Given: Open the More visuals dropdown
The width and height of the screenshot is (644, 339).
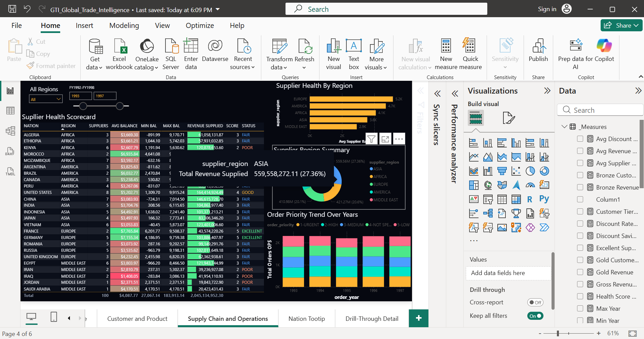Looking at the screenshot, I should click(x=377, y=54).
